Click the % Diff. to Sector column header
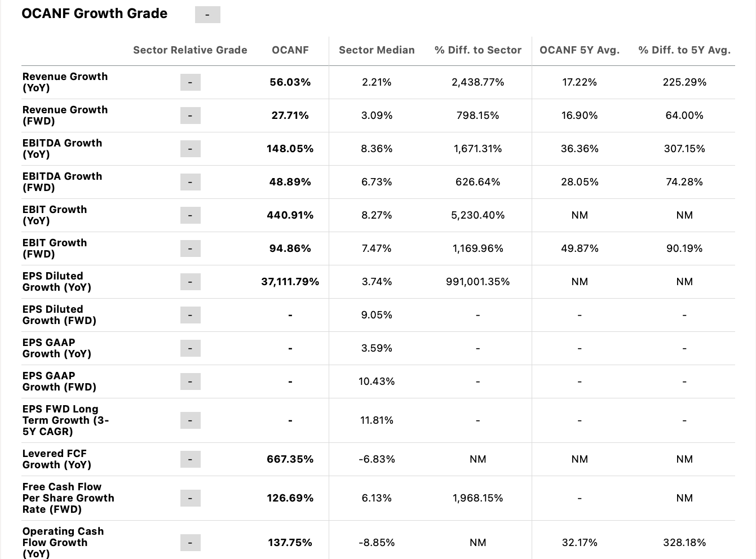Screen dimensions: 756x559 [x=478, y=50]
